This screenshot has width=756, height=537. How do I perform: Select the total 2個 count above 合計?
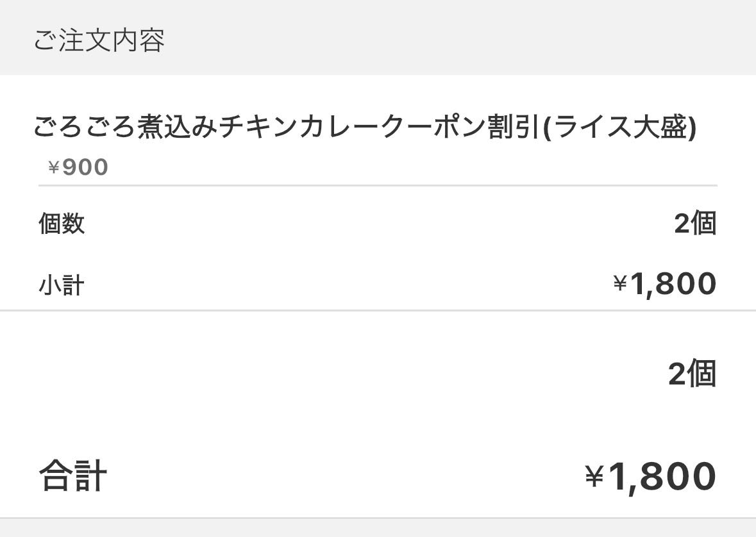(691, 374)
